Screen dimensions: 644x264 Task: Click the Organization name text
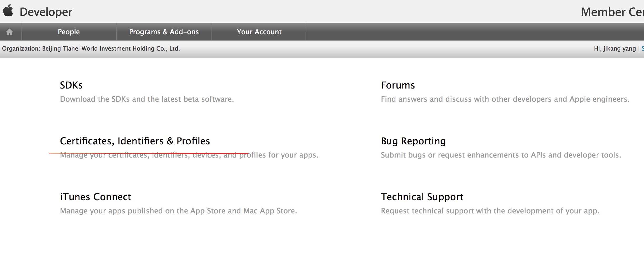[91, 48]
